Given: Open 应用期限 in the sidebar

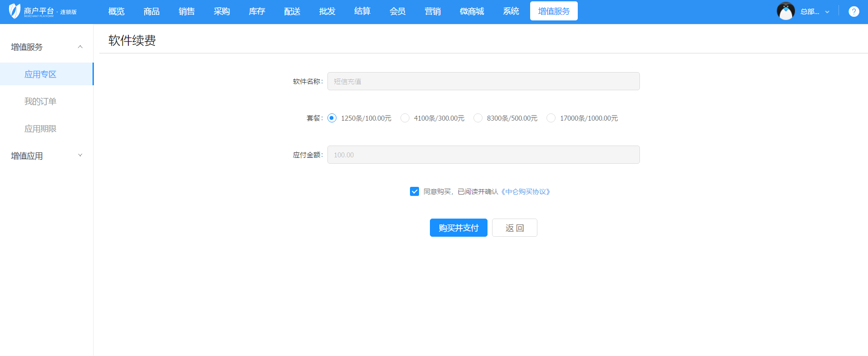Looking at the screenshot, I should pos(40,129).
